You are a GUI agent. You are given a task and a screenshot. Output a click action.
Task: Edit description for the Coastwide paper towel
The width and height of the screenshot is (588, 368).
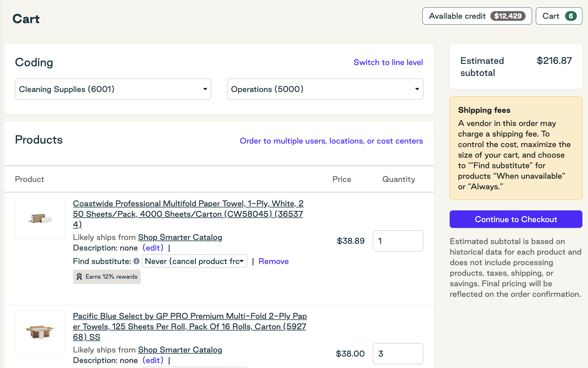[x=153, y=248]
